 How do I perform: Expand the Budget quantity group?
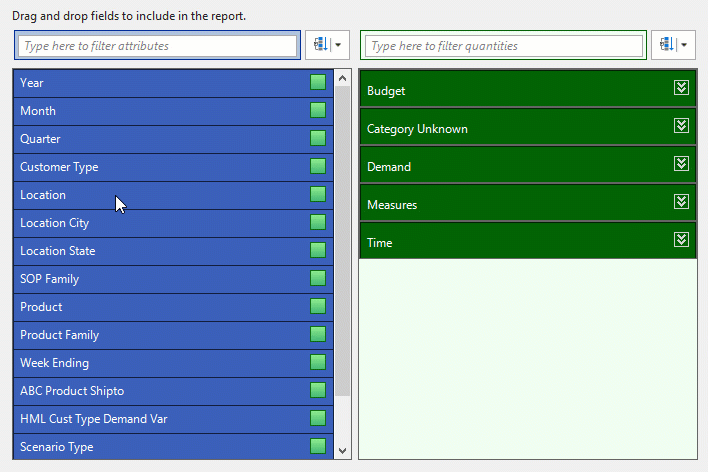[x=681, y=88]
